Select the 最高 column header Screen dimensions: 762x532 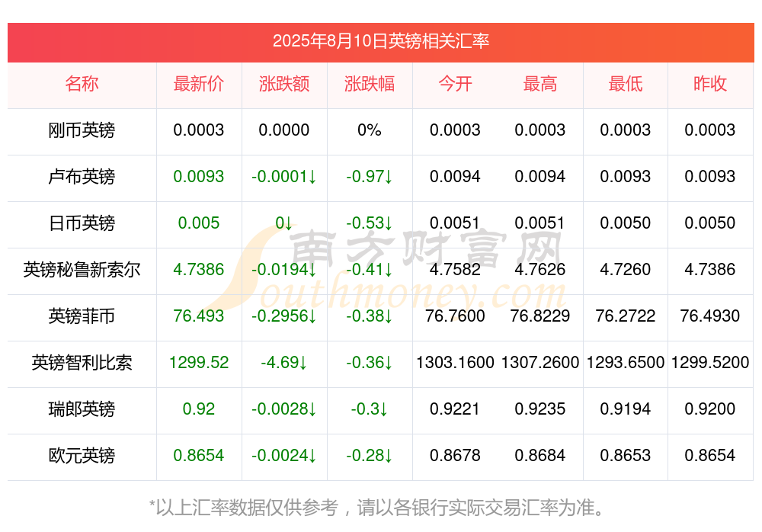click(x=540, y=84)
